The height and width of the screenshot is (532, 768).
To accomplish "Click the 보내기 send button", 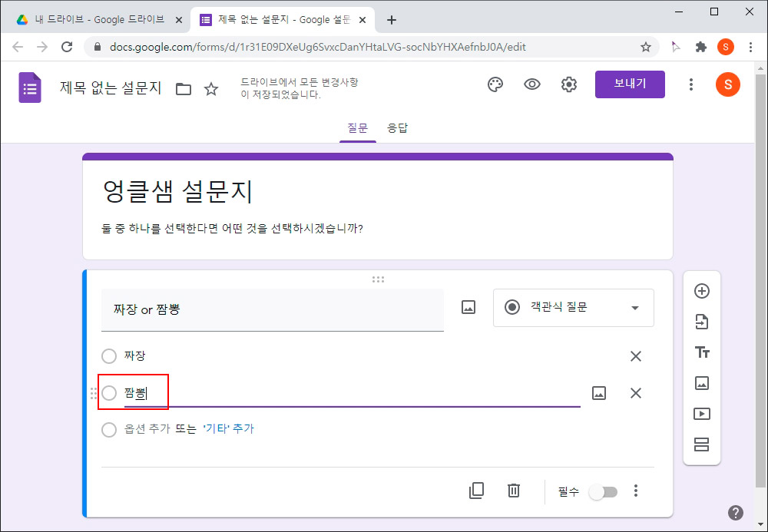I will click(630, 84).
